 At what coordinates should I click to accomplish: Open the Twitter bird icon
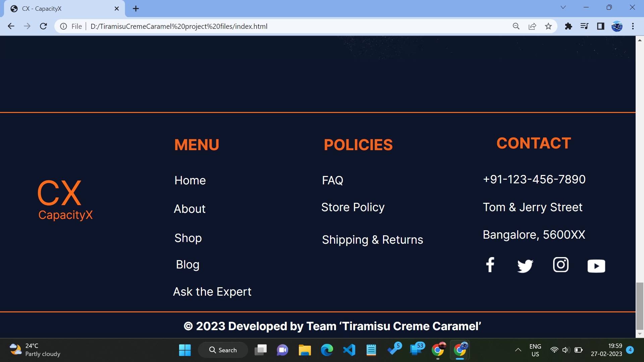[525, 266]
